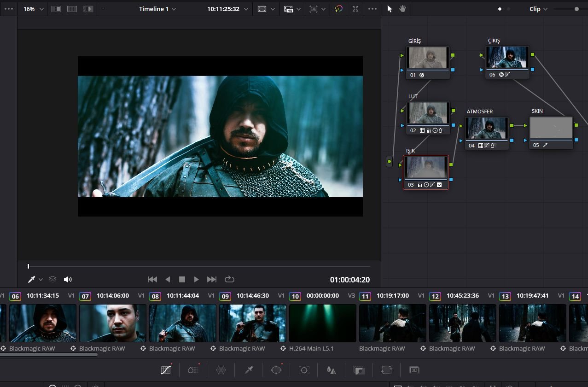Open the Key palette

click(359, 370)
